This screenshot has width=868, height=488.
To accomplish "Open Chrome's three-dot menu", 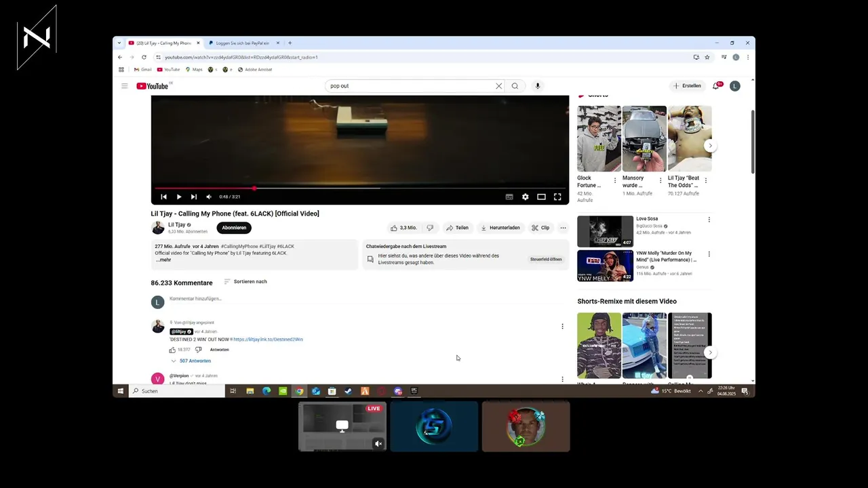I will [x=747, y=57].
